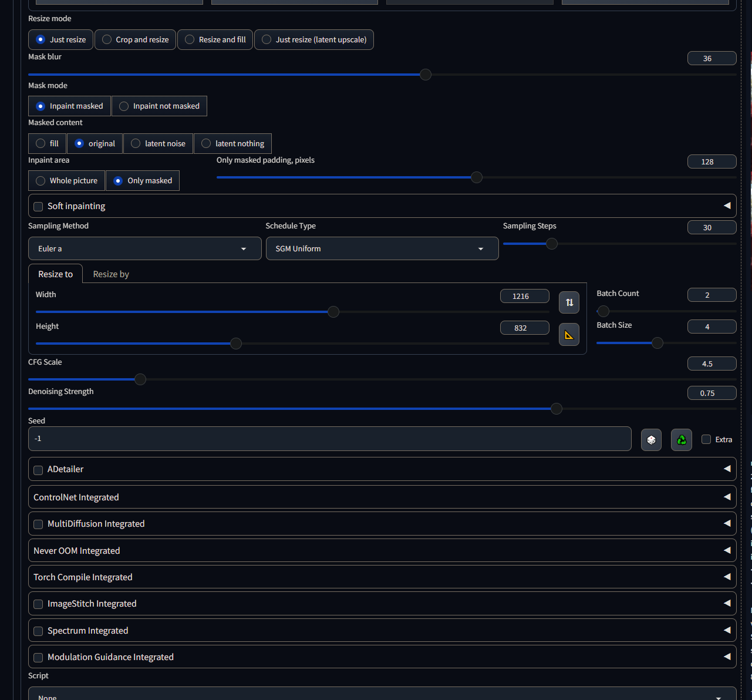Adjust the CFG Scale slider
The height and width of the screenshot is (700, 752).
(382, 379)
